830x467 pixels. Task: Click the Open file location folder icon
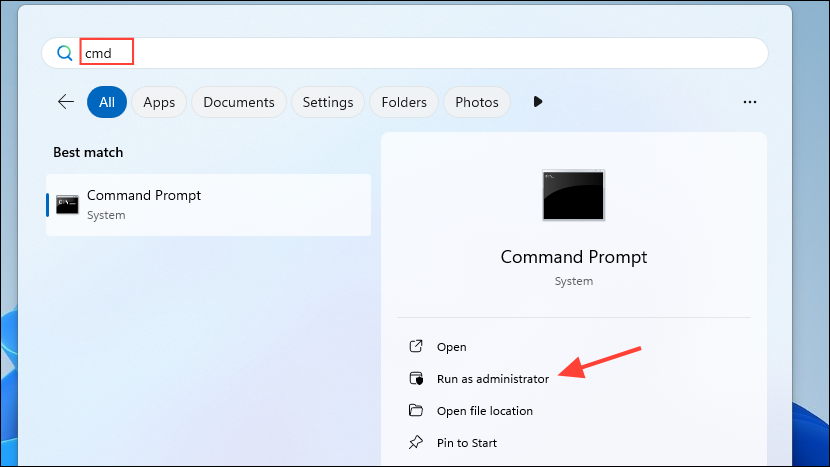tap(416, 410)
